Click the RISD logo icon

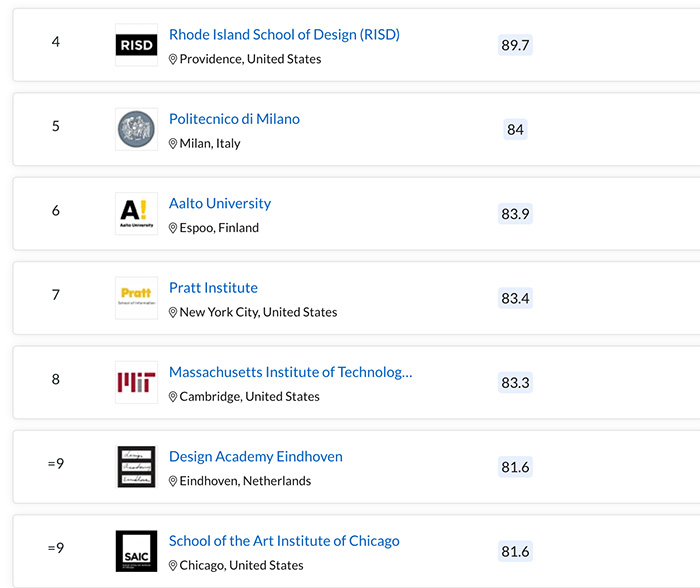point(136,46)
